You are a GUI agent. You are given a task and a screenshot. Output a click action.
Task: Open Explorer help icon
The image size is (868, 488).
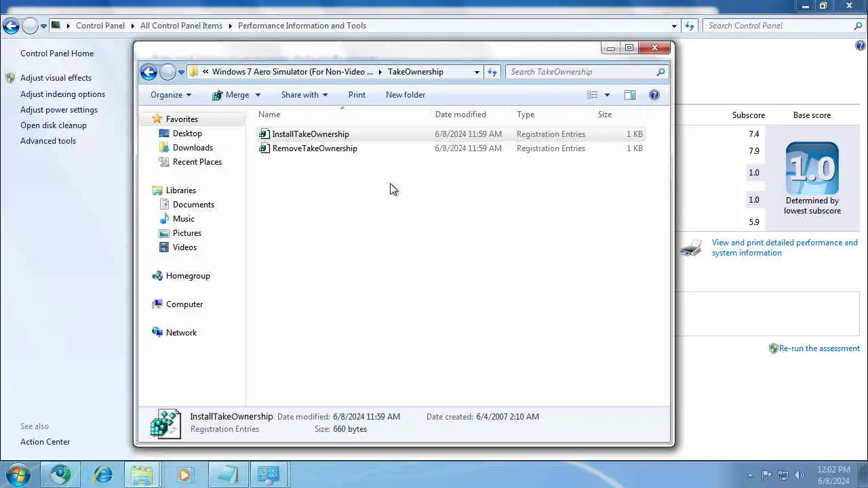pos(654,95)
